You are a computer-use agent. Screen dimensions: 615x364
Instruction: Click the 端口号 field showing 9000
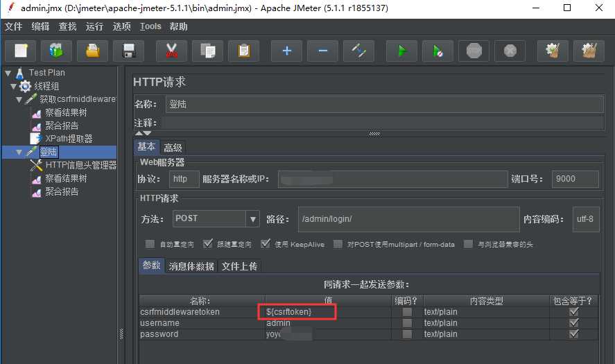[575, 179]
